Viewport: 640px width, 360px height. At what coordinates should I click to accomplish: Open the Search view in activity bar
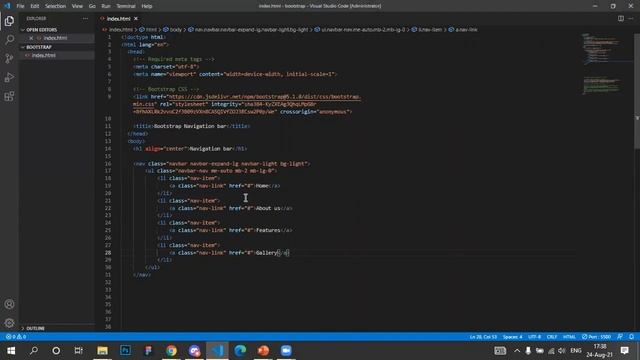[9, 40]
